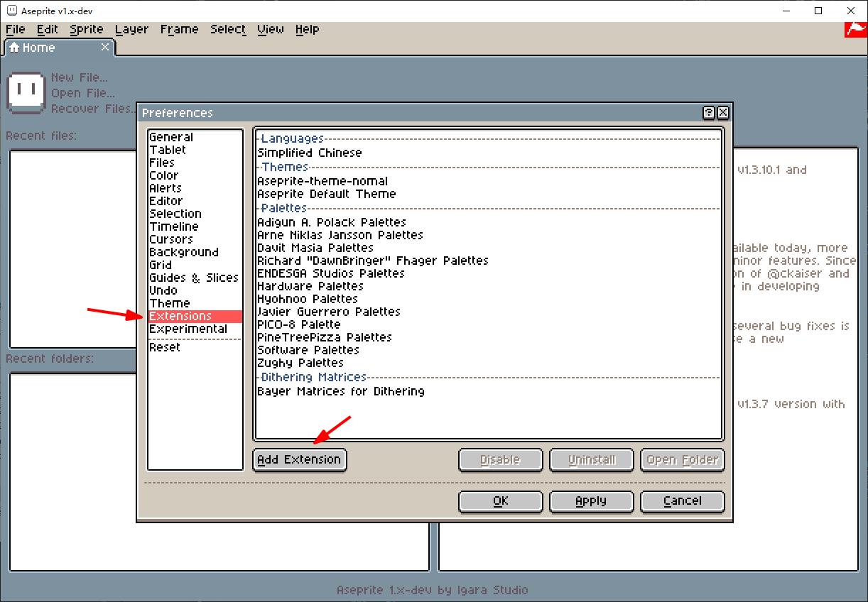Open the Experimental preferences section

pyautogui.click(x=195, y=329)
